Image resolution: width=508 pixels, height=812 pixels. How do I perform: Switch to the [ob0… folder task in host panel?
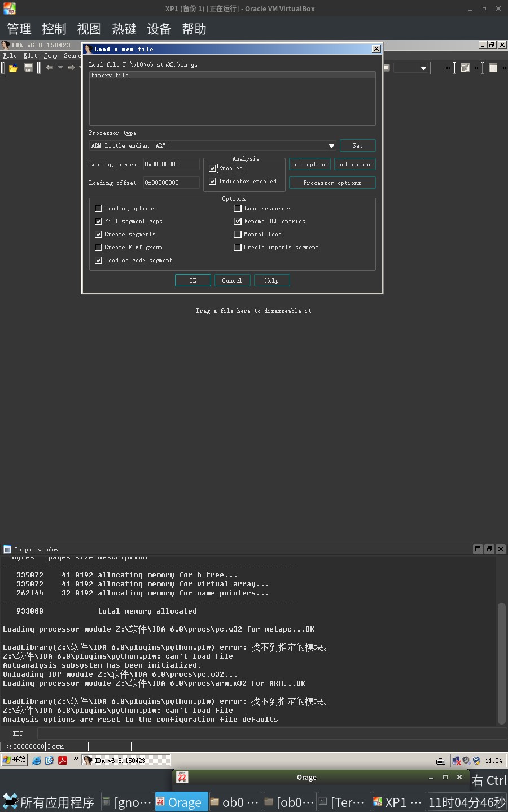pos(289,802)
